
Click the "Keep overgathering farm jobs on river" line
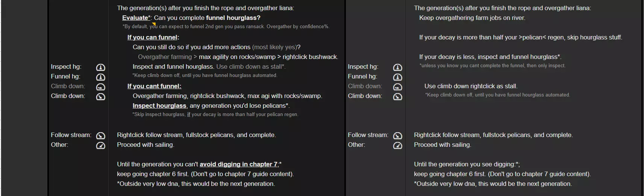tap(472, 18)
